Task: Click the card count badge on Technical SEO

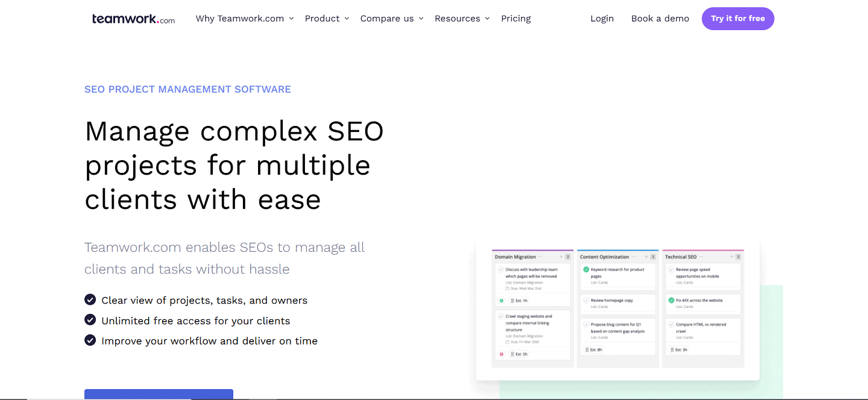Action: click(x=738, y=256)
